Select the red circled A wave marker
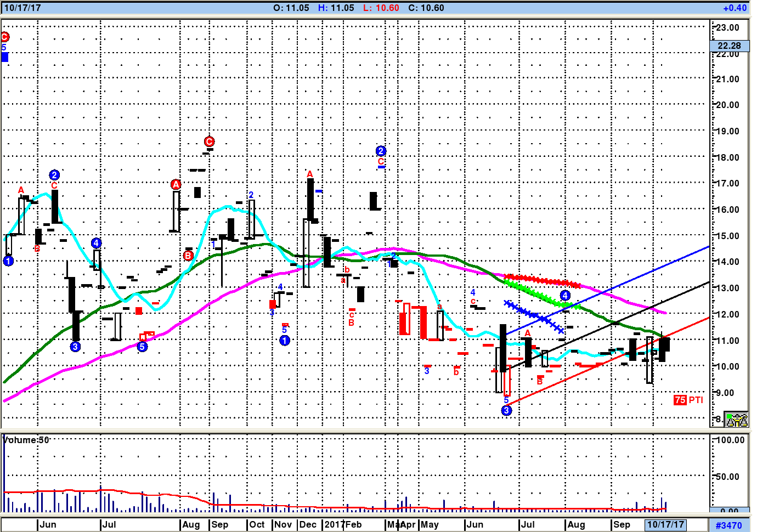The width and height of the screenshot is (768, 532). point(176,184)
